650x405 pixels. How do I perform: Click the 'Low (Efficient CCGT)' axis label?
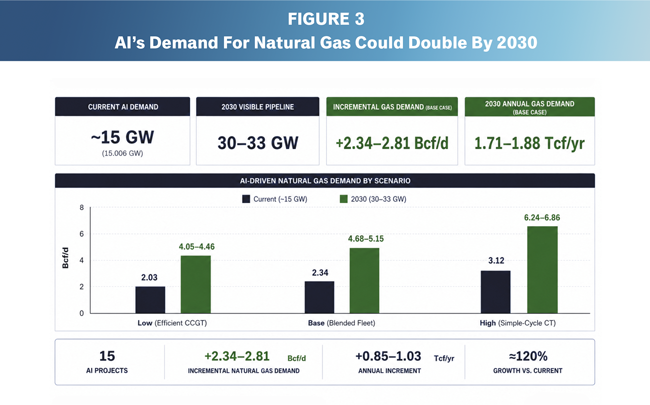172,323
